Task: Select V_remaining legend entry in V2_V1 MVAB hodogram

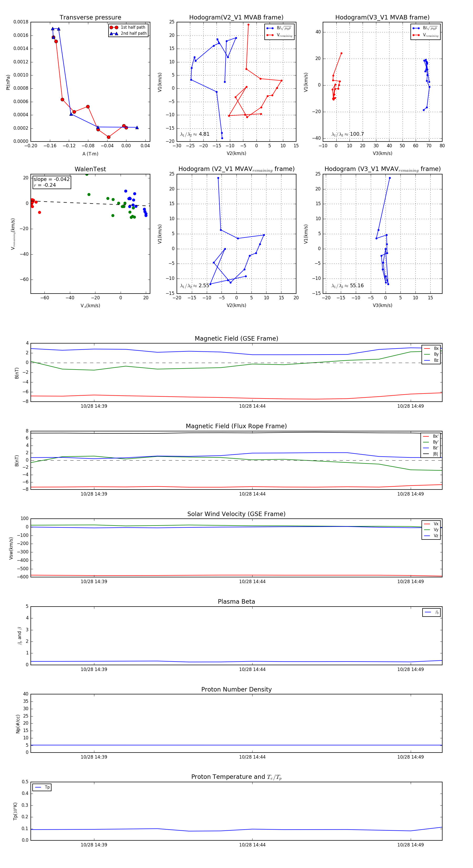Action: (x=279, y=35)
